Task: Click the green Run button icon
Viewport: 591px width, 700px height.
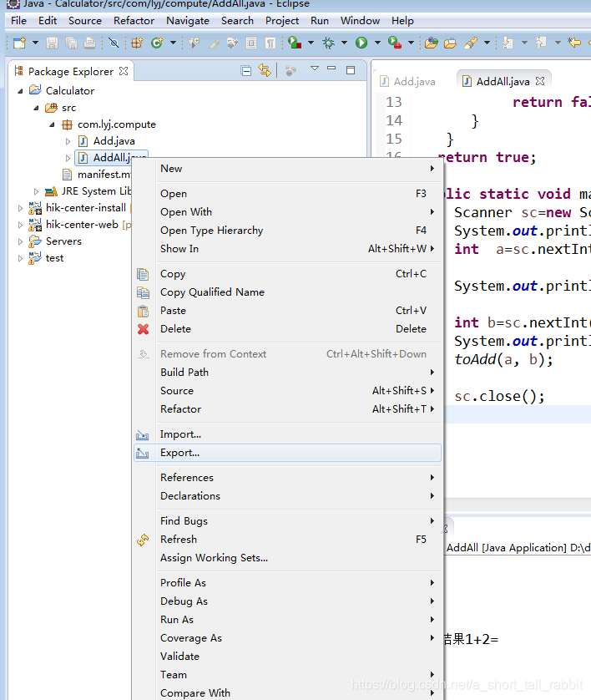Action: pos(361,43)
